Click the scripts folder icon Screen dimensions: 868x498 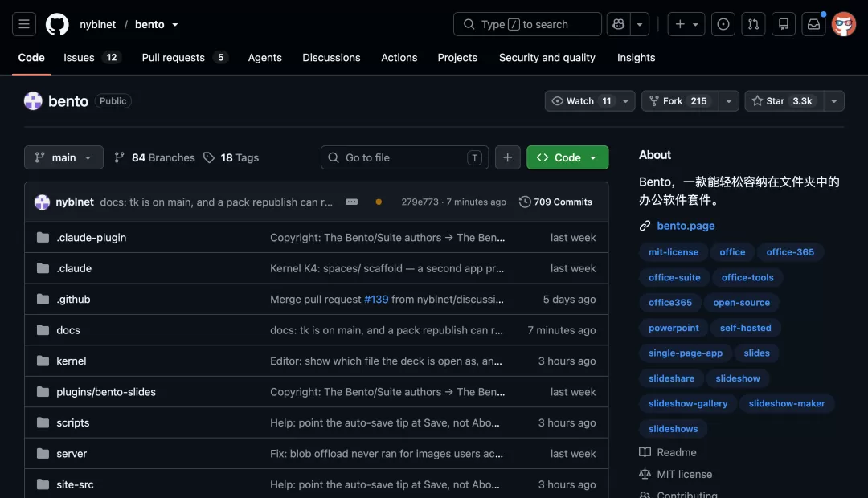(x=43, y=422)
